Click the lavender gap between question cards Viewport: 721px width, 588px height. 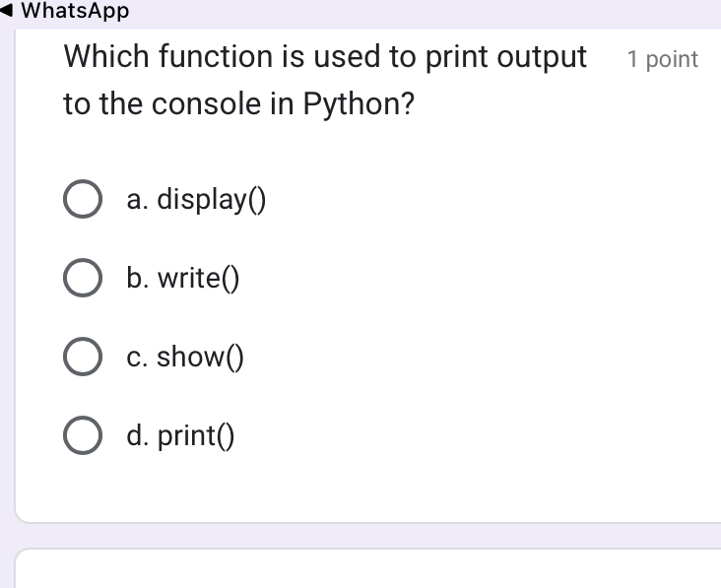tap(368, 536)
